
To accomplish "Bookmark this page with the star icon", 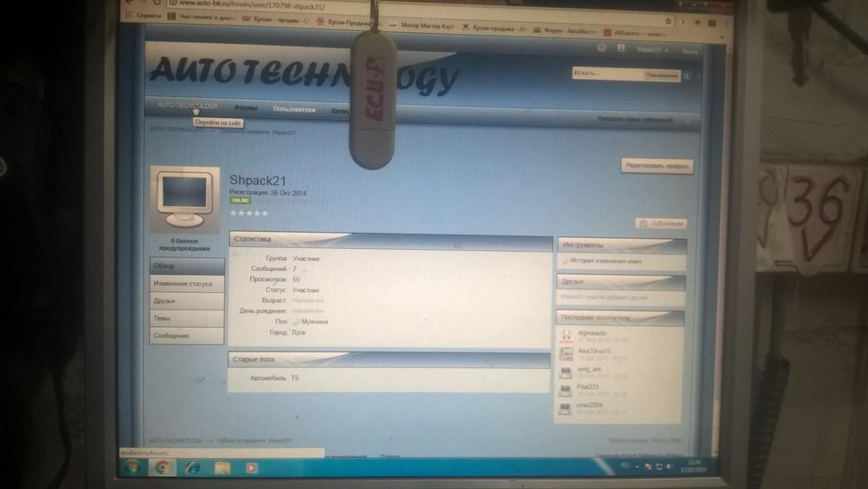I will click(x=668, y=21).
